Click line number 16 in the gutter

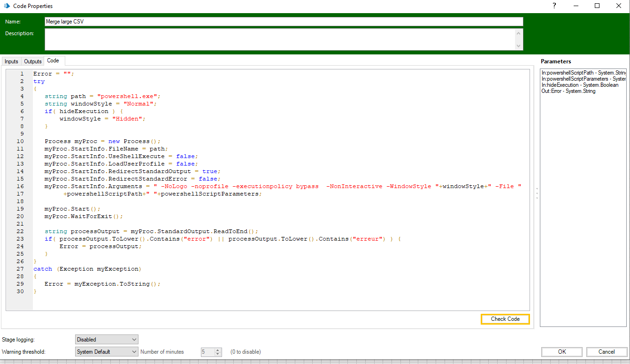[x=20, y=186]
